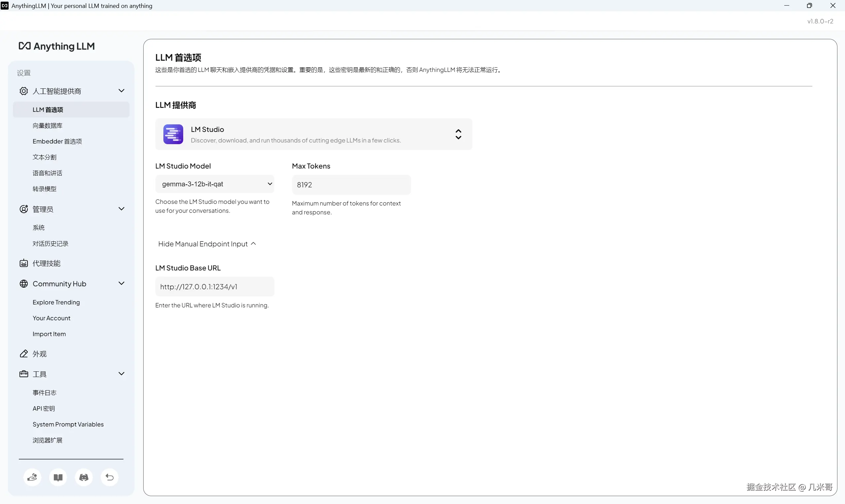Open the API 密钥 settings page
This screenshot has height=504, width=845.
tap(44, 408)
